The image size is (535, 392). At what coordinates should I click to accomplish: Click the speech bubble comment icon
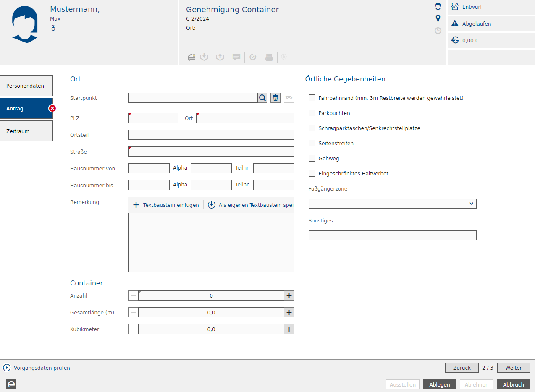coord(236,57)
